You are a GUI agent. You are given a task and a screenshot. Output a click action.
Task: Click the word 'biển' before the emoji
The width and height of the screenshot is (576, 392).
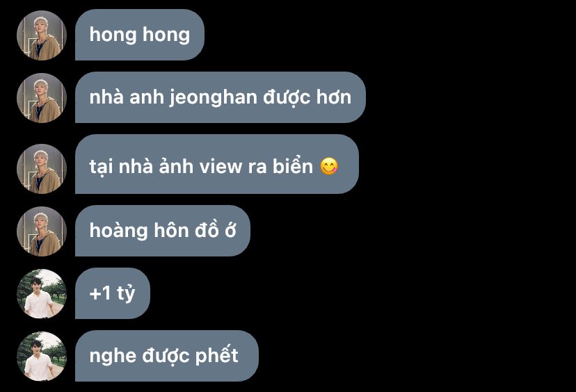292,166
